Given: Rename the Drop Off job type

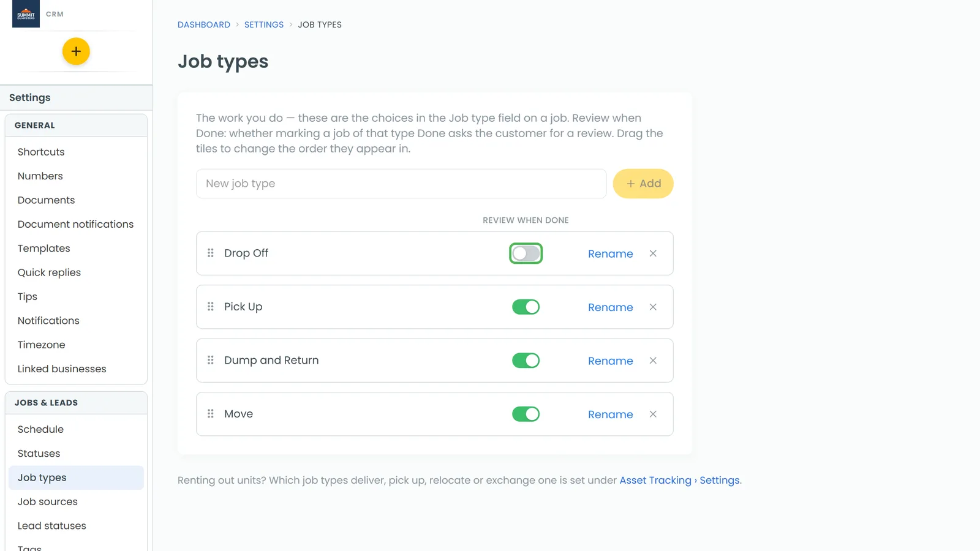Looking at the screenshot, I should pos(610,253).
